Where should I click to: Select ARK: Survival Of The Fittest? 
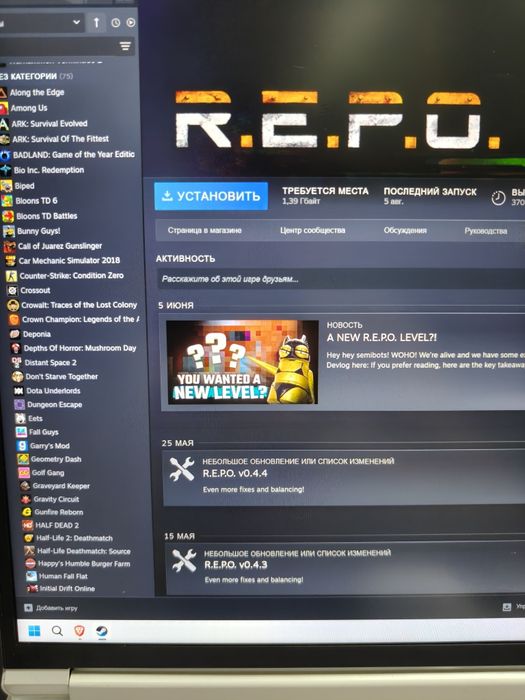(60, 139)
